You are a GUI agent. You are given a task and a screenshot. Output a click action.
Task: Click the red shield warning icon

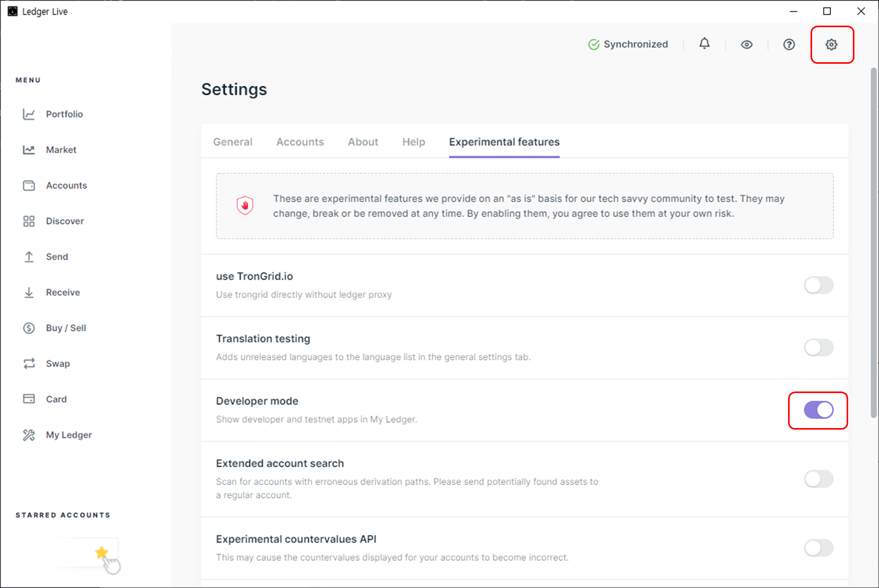245,205
